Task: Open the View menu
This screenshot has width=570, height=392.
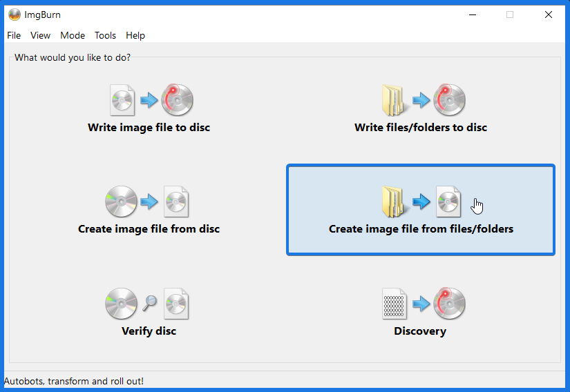Action: click(40, 36)
